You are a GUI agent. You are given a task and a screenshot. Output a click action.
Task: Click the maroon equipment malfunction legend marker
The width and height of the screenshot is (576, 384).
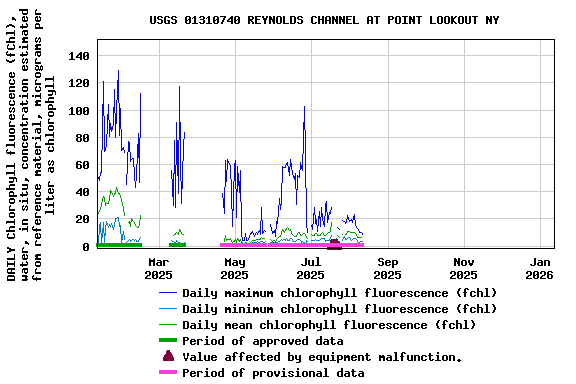(x=168, y=356)
